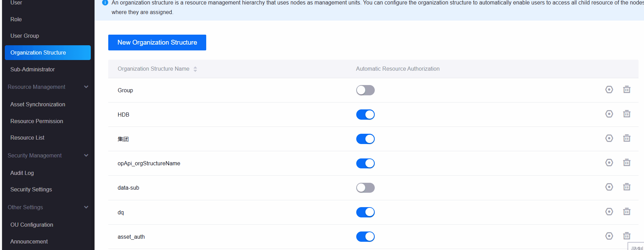Go to Audit Log page
The image size is (644, 250).
point(22,173)
